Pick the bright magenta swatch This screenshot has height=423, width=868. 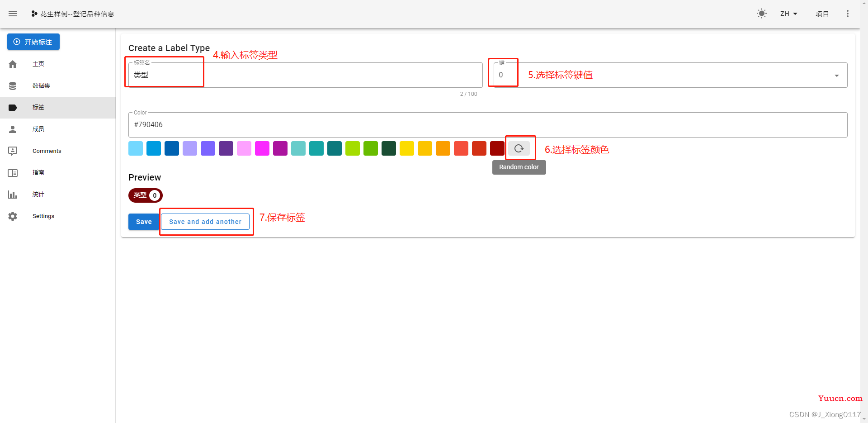click(262, 148)
